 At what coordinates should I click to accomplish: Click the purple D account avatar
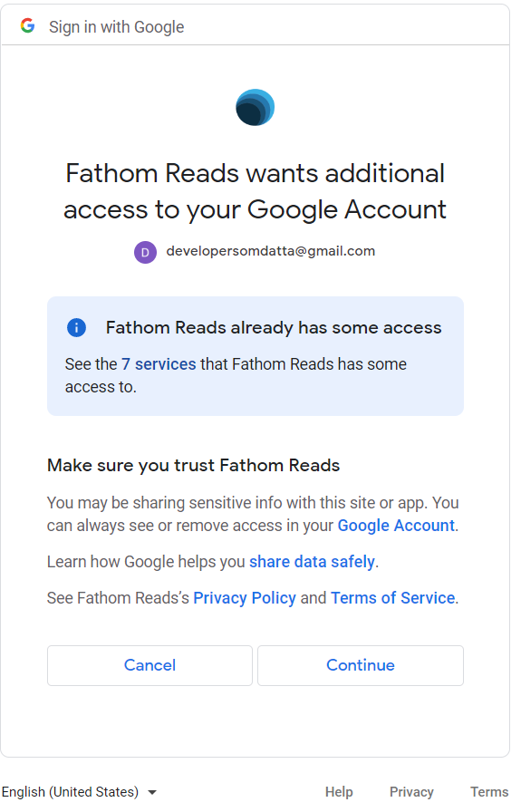point(145,252)
